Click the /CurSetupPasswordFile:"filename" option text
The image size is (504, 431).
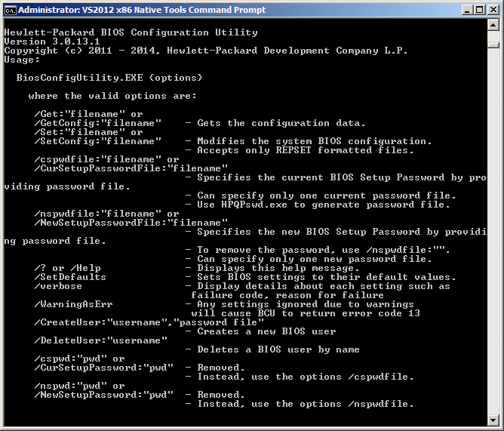131,168
